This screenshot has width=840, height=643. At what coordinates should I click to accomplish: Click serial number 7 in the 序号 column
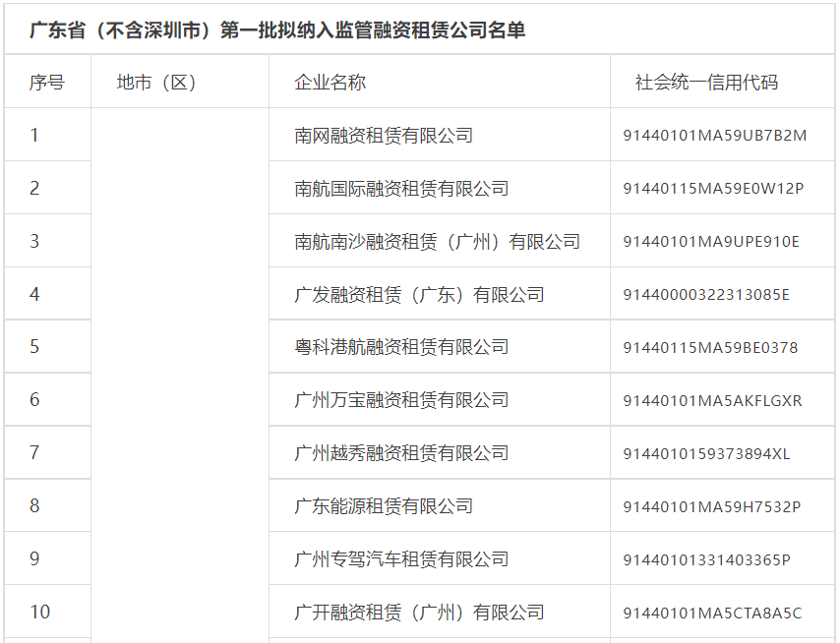[34, 452]
